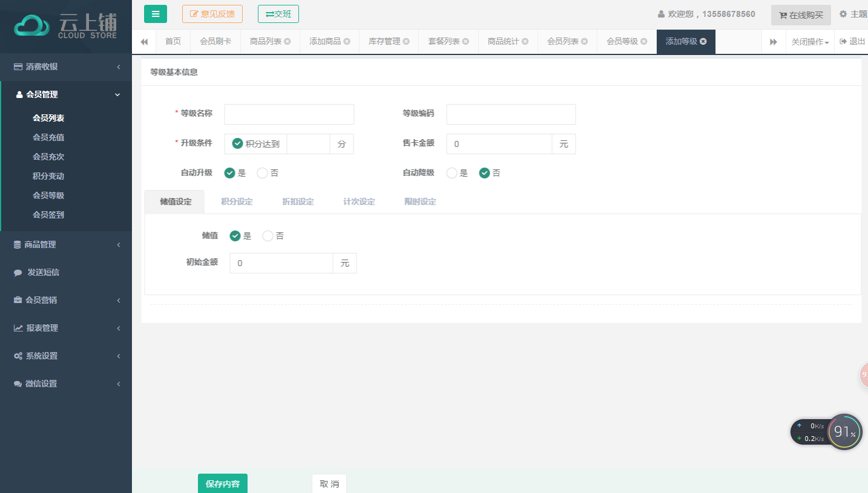
Task: Close the 套餐列表 tab using its x icon
Action: pyautogui.click(x=465, y=42)
